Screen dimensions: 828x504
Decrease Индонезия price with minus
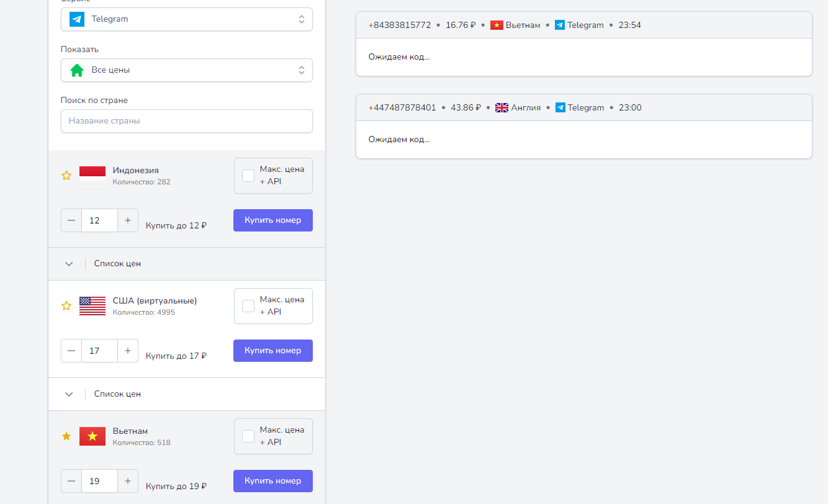[71, 220]
